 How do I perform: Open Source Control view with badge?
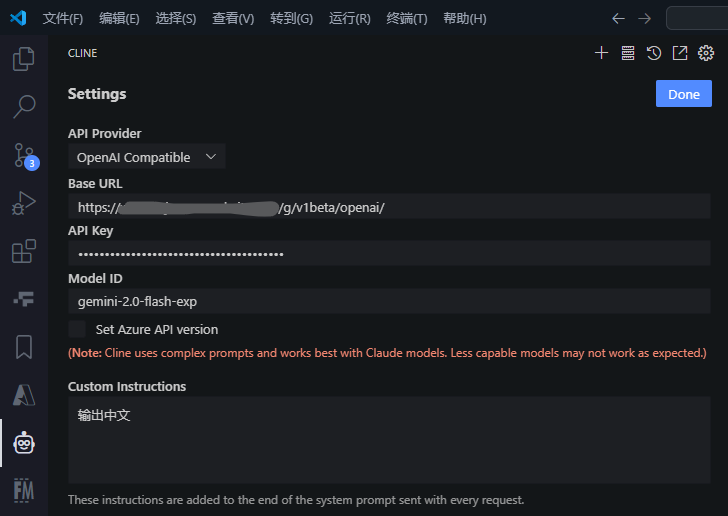[23, 154]
